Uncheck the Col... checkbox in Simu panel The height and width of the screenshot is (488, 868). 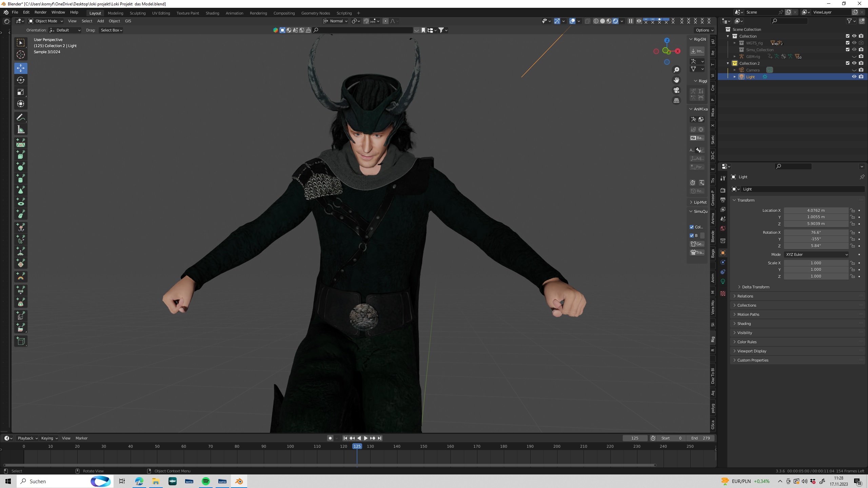tap(692, 227)
